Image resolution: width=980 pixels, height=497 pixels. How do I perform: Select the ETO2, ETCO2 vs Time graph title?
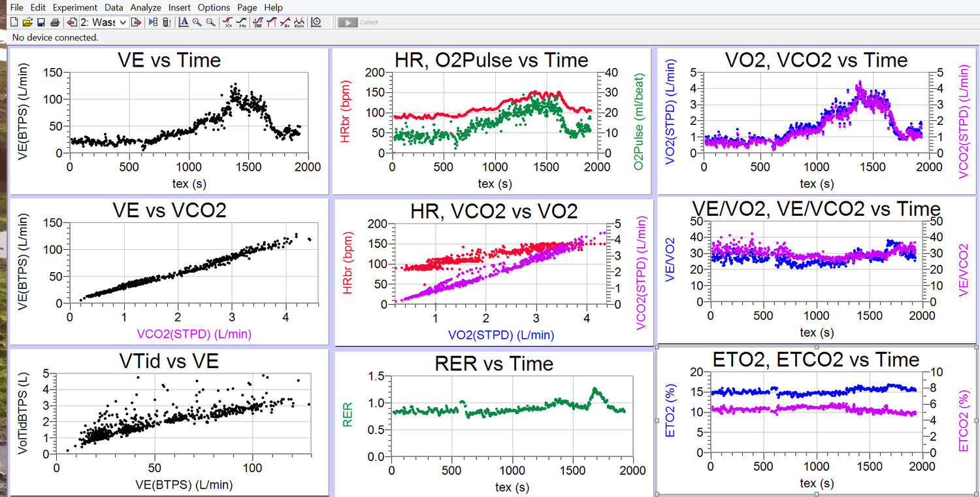[x=816, y=359]
